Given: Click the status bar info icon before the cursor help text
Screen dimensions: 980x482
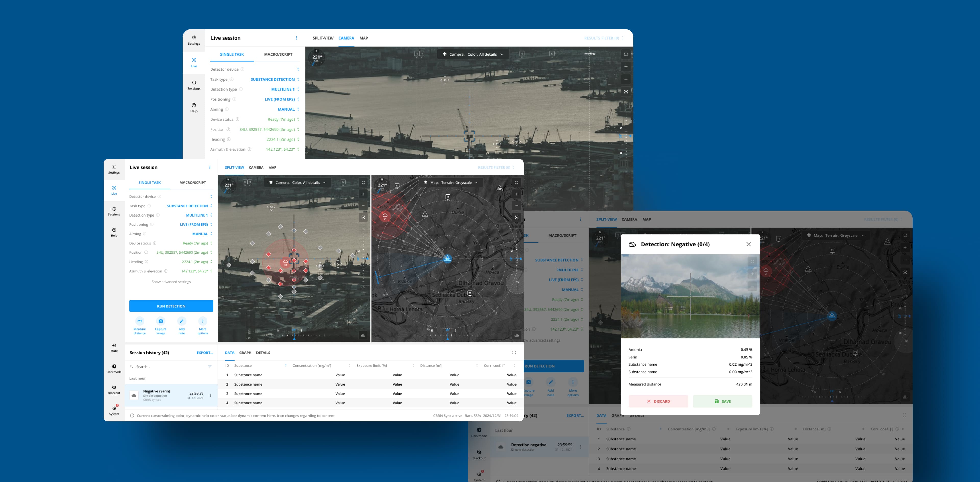Looking at the screenshot, I should pos(132,416).
